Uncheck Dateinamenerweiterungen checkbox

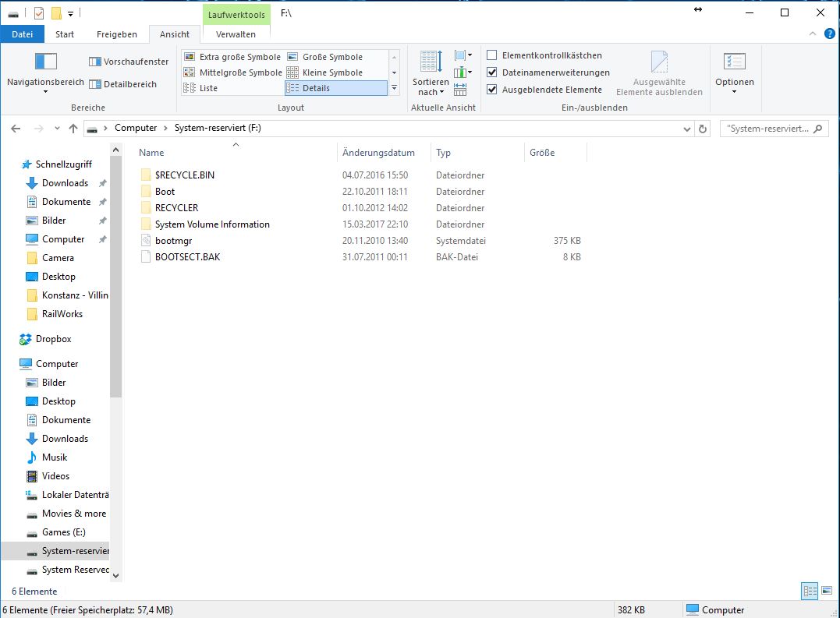[x=492, y=72]
